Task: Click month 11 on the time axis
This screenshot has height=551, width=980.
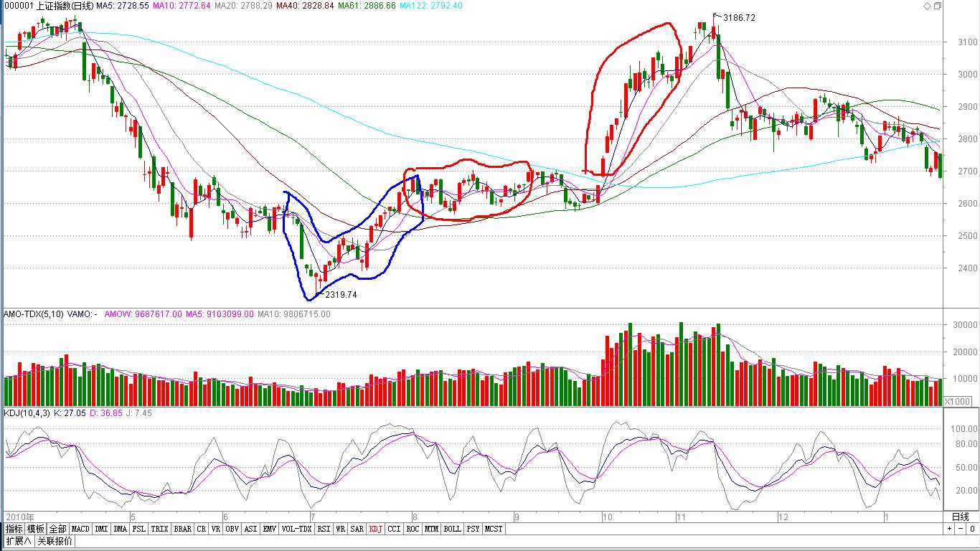Action: (682, 517)
